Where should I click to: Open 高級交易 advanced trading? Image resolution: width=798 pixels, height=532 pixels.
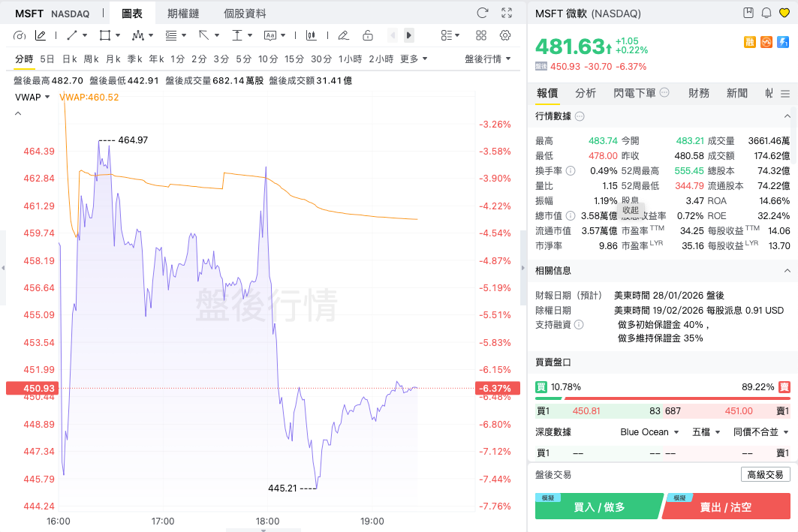pos(765,474)
